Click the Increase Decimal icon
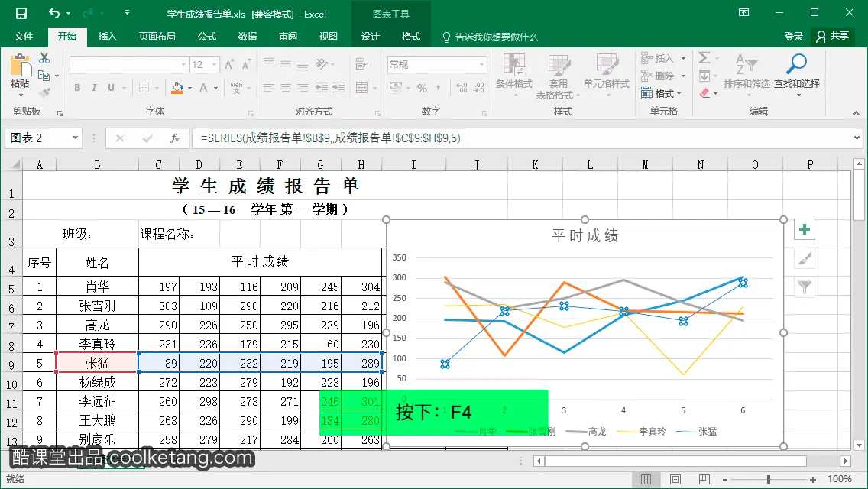The width and height of the screenshot is (868, 489). [462, 88]
